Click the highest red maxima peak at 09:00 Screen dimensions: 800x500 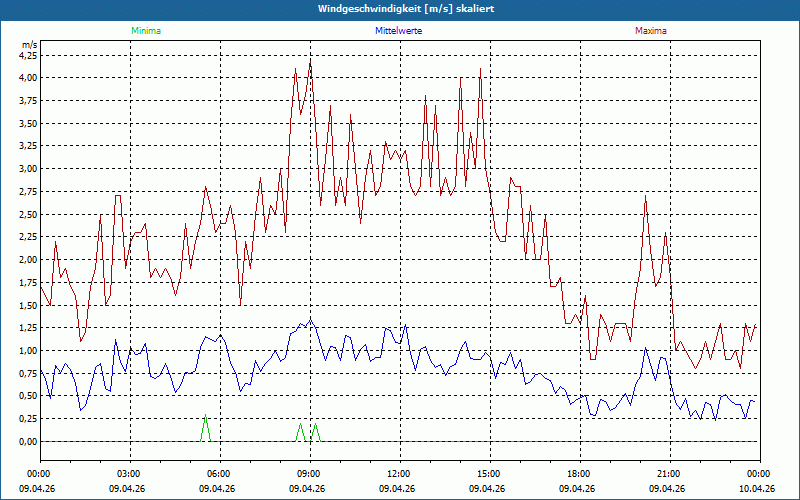point(310,61)
